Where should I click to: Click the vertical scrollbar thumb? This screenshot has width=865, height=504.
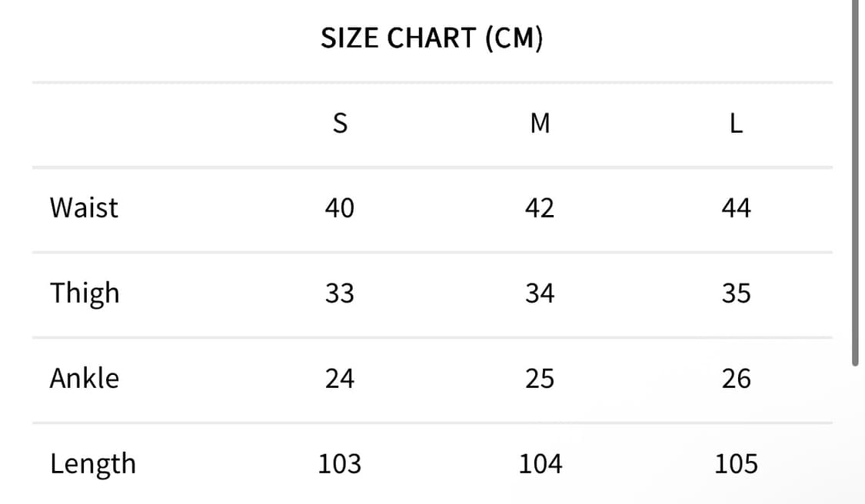pyautogui.click(x=855, y=184)
